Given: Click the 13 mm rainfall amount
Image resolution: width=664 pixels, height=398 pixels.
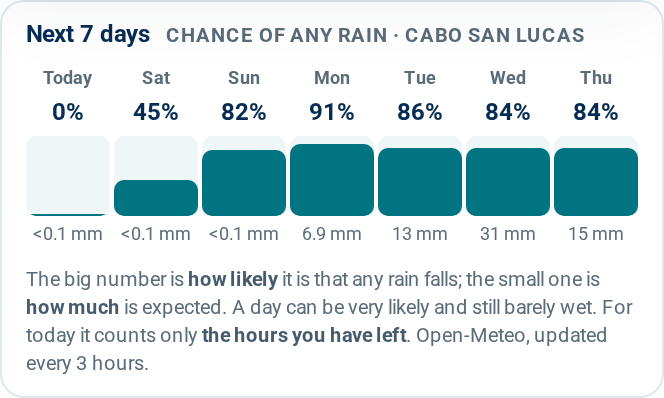Looking at the screenshot, I should pyautogui.click(x=420, y=234).
